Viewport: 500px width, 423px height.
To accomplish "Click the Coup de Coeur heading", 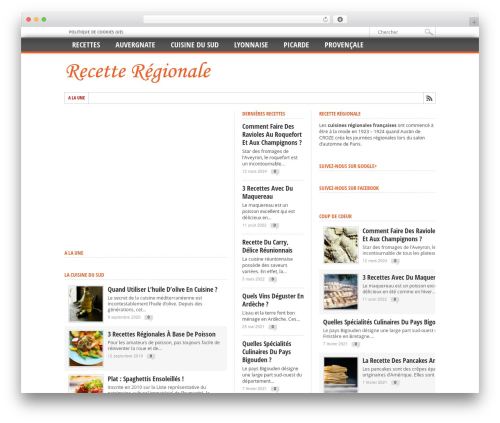I will 335,216.
